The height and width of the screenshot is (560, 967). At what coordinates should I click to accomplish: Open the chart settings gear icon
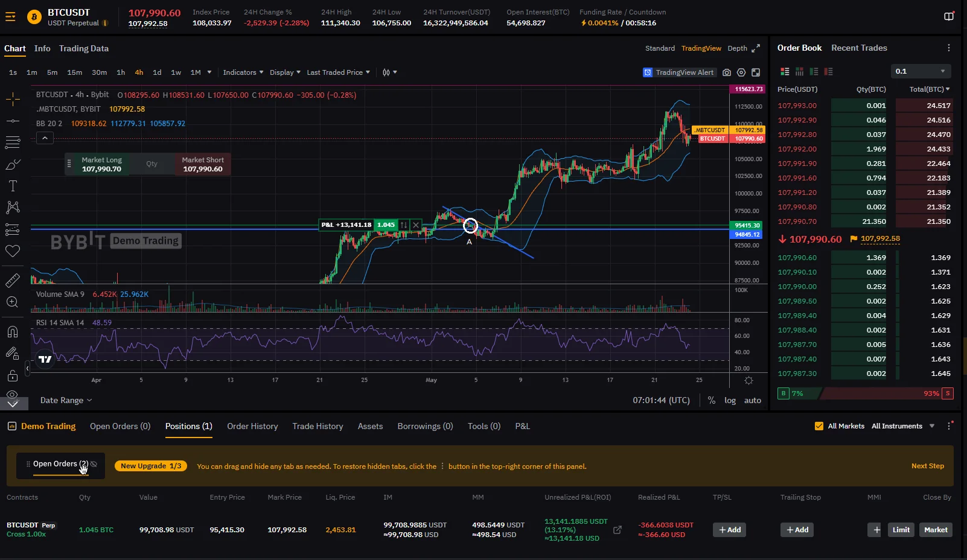[741, 72]
